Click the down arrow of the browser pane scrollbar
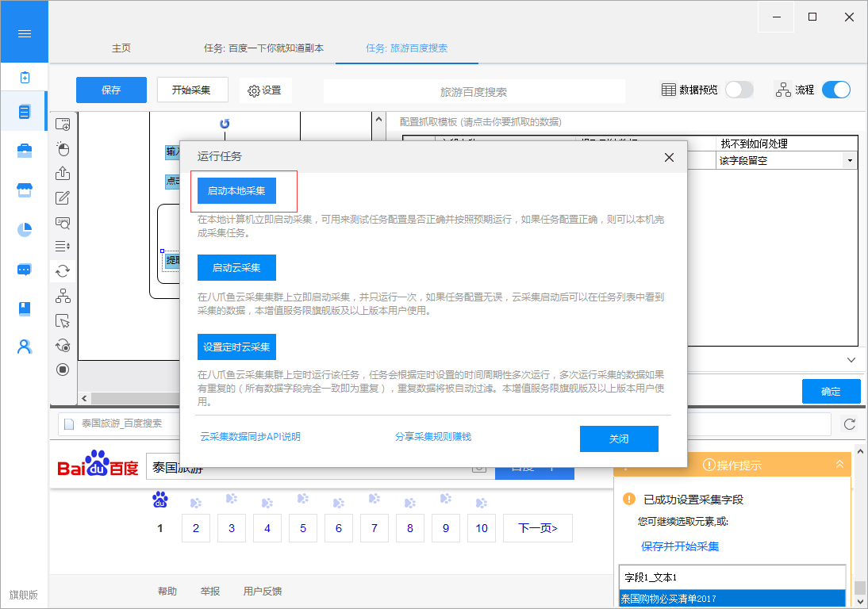868x609 pixels. pos(860,601)
